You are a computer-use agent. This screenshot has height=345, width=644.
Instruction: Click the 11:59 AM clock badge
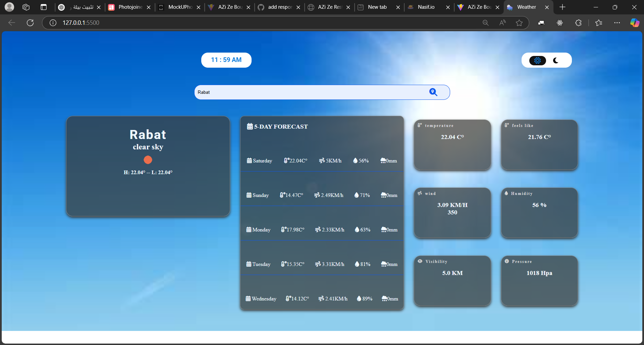coord(226,60)
